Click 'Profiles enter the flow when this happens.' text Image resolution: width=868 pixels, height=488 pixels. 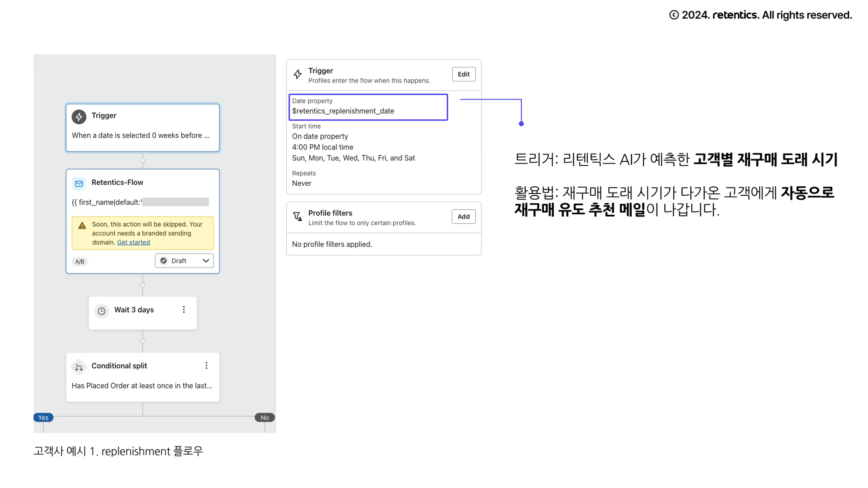click(369, 80)
